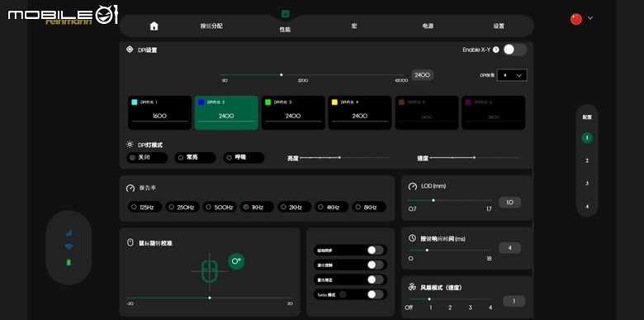Click the 亮度 brightness slider handle
The image size is (644, 320).
point(339,158)
